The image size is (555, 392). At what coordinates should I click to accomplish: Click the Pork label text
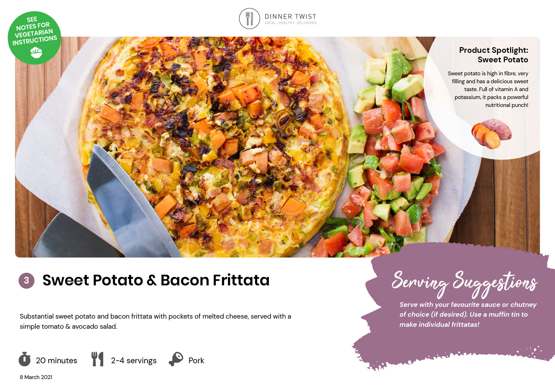[x=196, y=360]
